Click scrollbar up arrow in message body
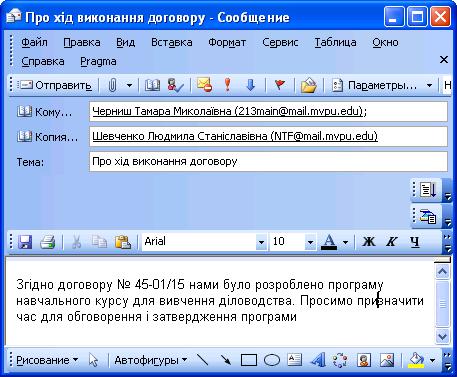This screenshot has width=457, height=377. point(442,272)
